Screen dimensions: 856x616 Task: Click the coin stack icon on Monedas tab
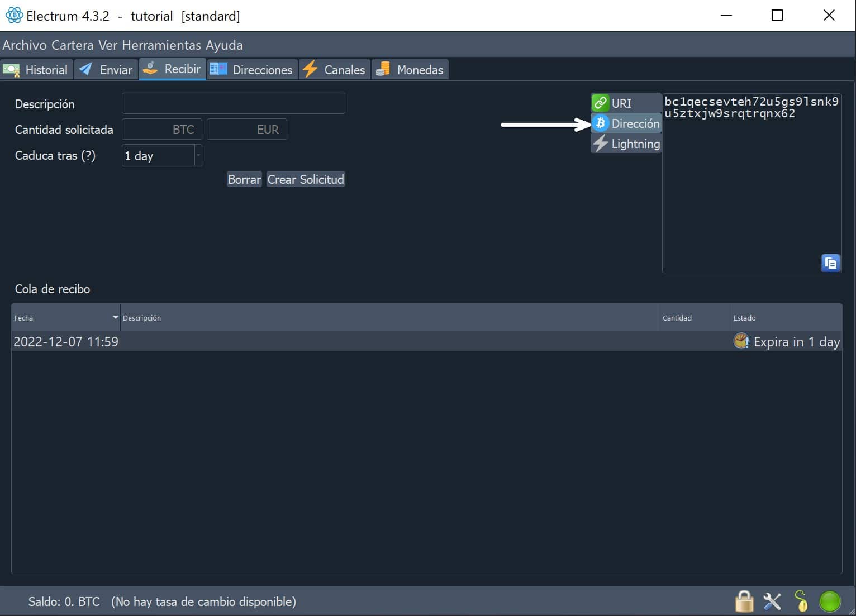[x=383, y=69]
